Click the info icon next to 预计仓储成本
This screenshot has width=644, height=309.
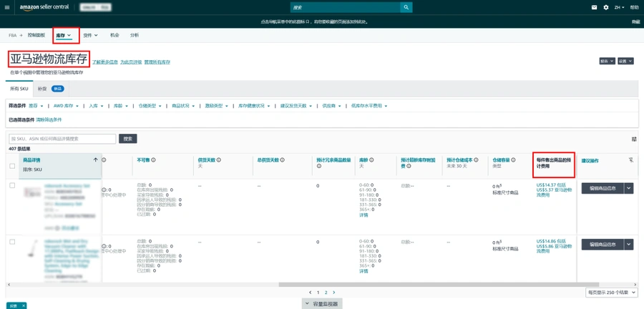pos(476,160)
